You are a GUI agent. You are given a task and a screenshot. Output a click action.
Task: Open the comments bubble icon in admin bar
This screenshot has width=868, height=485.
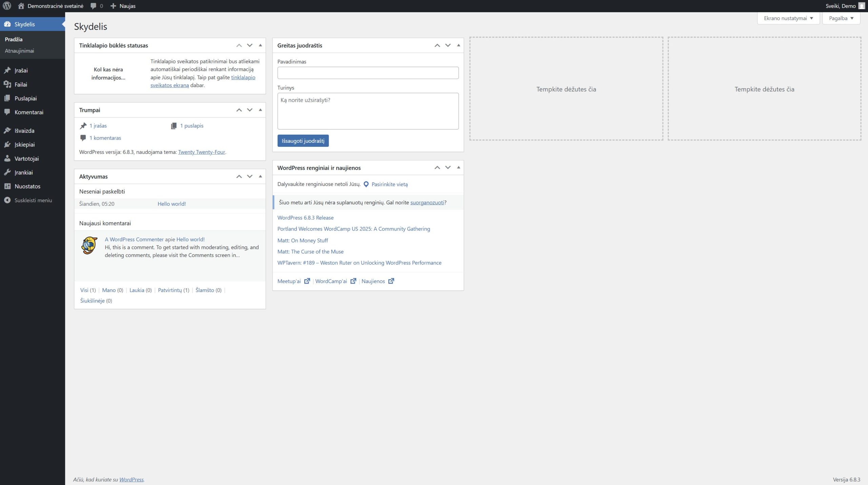tap(94, 6)
